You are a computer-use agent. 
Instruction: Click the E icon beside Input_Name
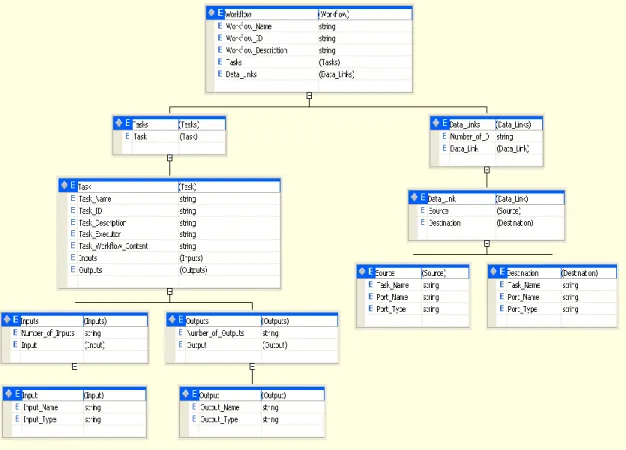(x=17, y=407)
